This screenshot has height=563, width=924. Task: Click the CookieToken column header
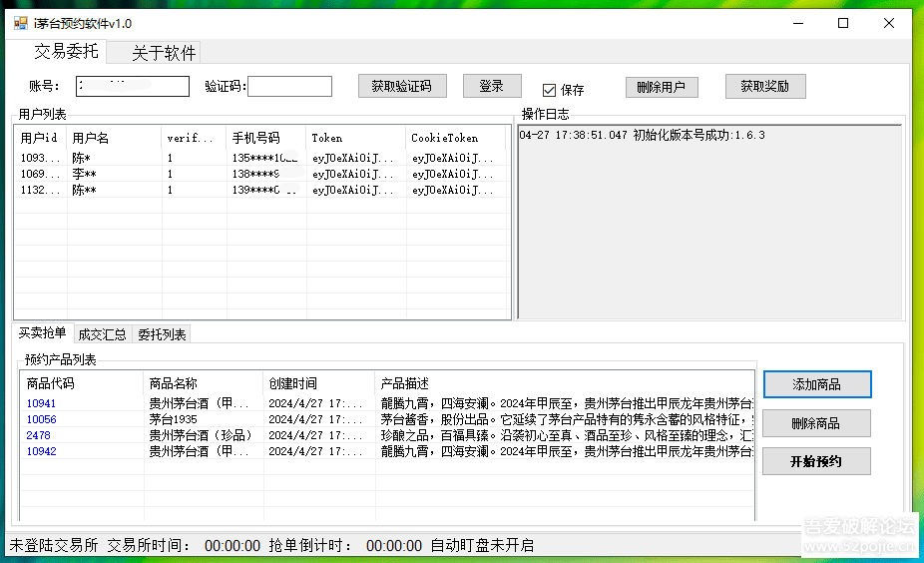point(456,138)
